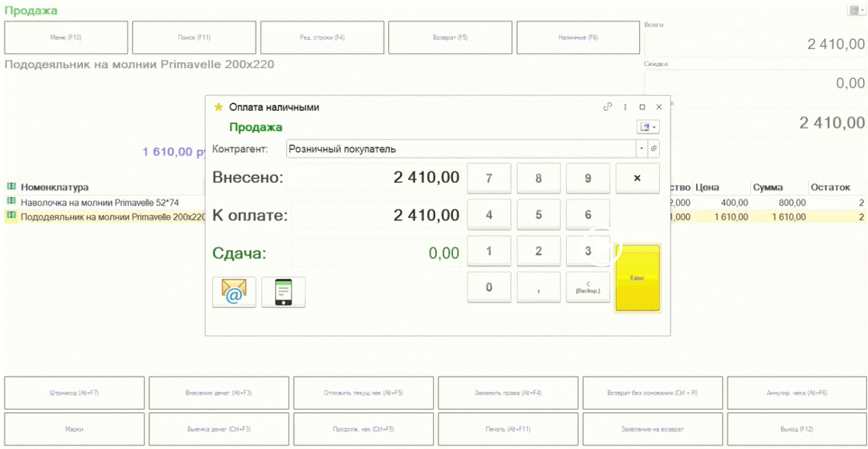Screen dimensions: 868x449
Task: Click Штрихкод (Alt+F7) button
Action: [74, 393]
